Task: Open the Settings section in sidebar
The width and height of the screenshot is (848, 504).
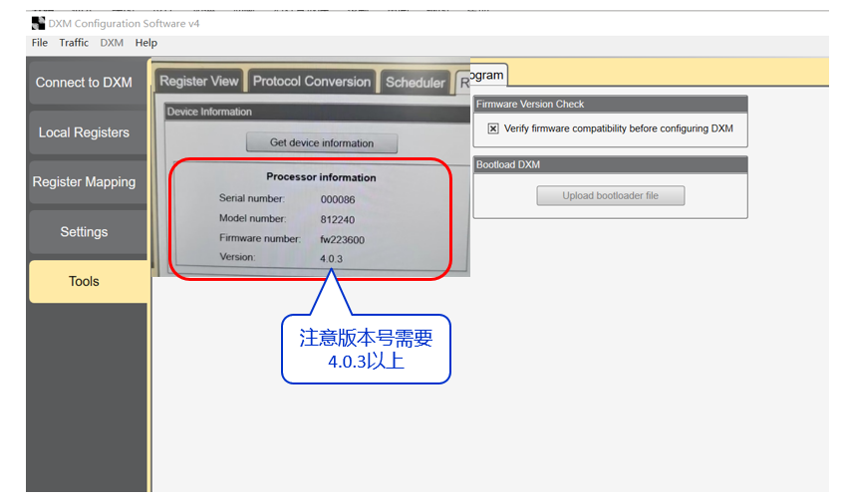Action: pyautogui.click(x=84, y=232)
